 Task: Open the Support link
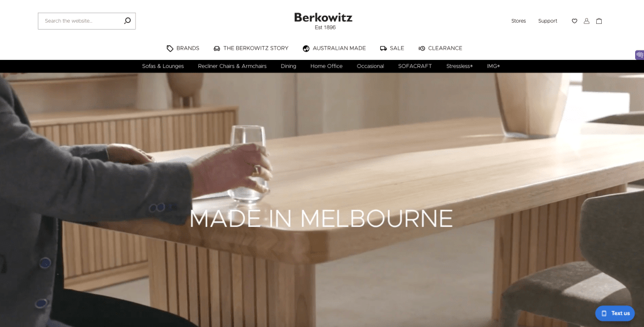[548, 21]
